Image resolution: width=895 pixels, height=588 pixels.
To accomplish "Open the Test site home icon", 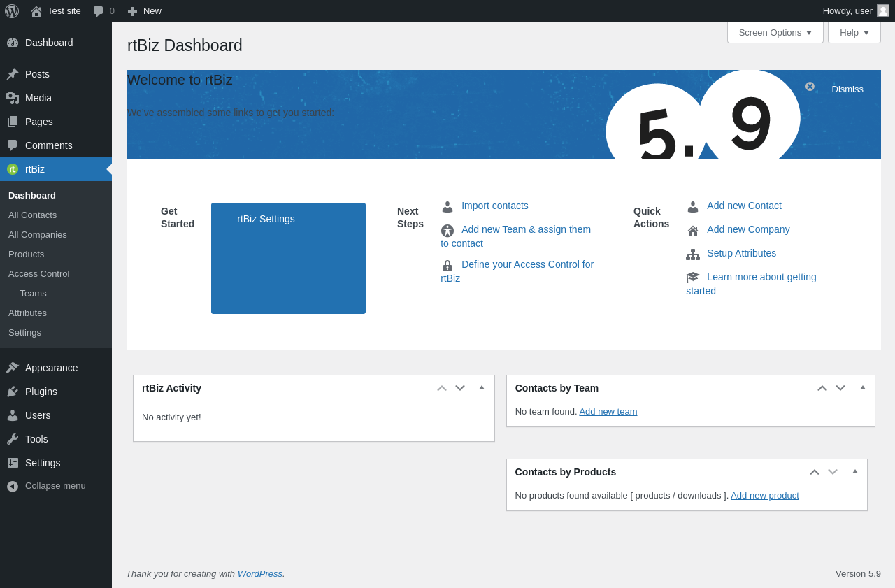I will coord(36,11).
